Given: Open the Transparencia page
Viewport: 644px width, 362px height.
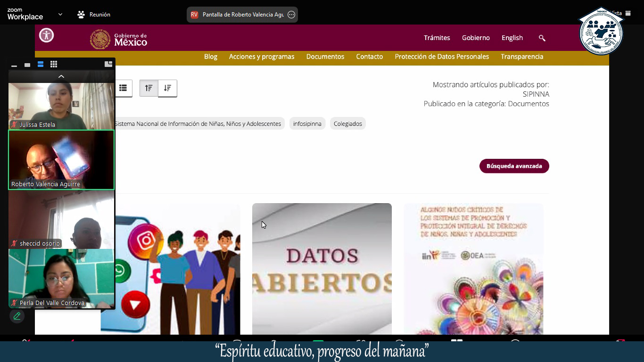Looking at the screenshot, I should [x=522, y=57].
